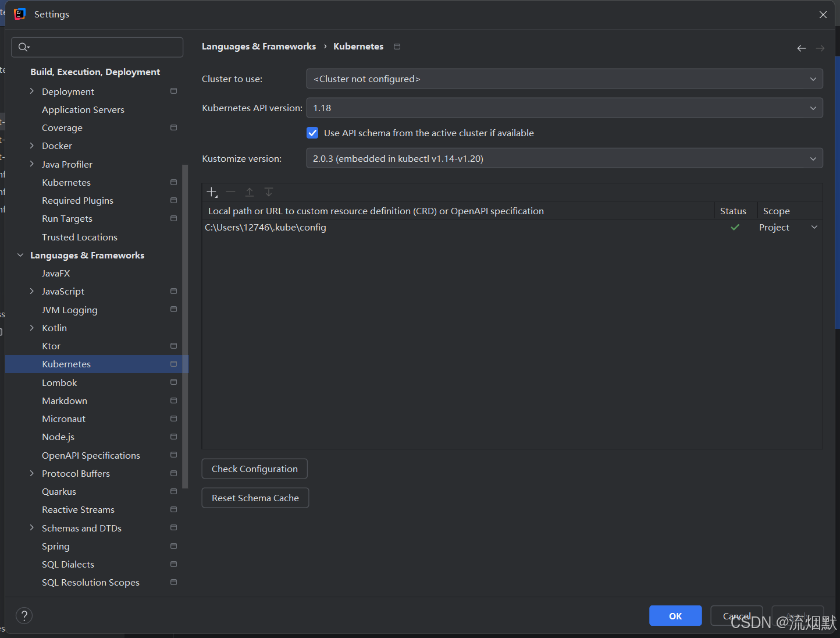Viewport: 840px width, 638px height.
Task: Click the project icon beside Ktor
Action: click(173, 346)
